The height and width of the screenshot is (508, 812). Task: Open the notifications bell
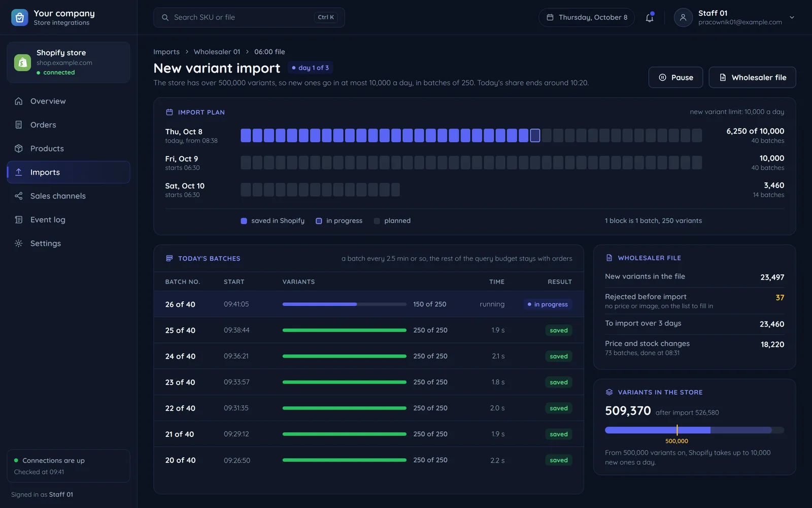point(650,18)
